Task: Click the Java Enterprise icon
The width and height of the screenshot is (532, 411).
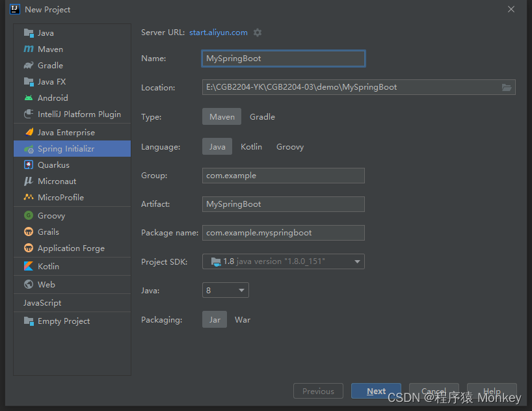Action: coord(29,132)
